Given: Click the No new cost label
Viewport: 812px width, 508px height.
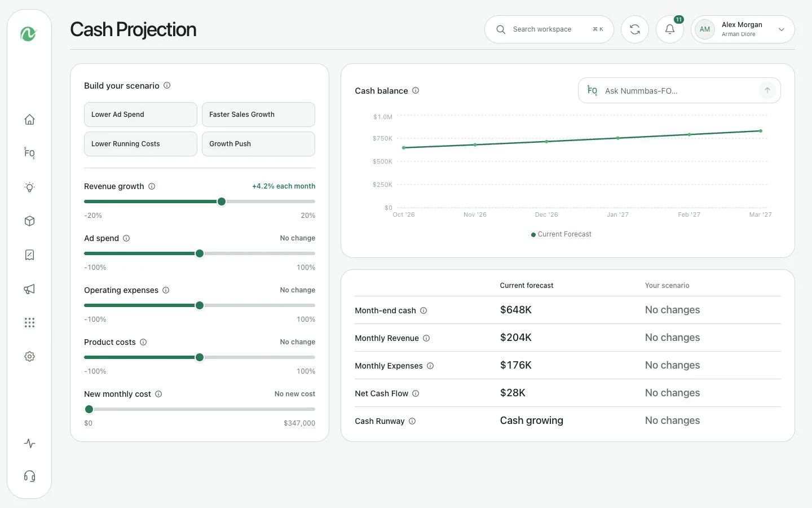Looking at the screenshot, I should (295, 394).
